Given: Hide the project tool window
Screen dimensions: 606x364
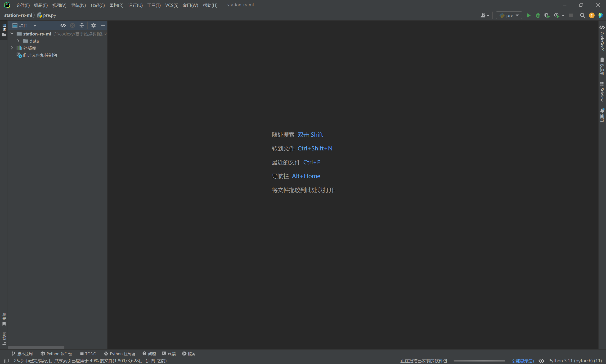Looking at the screenshot, I should point(103,25).
